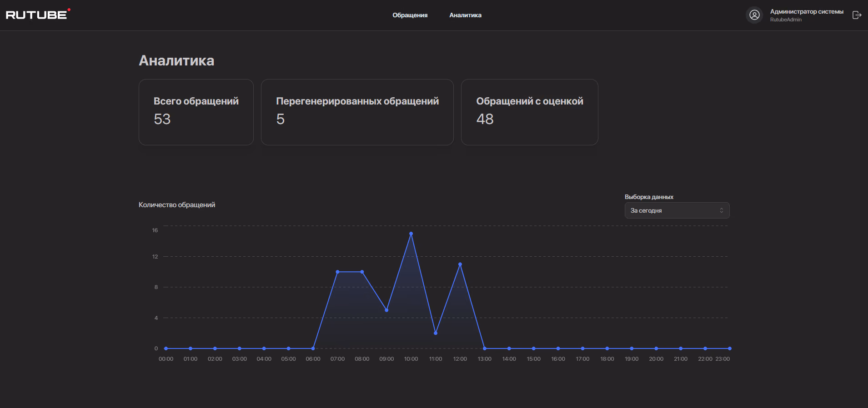Click the value 53 in Всего обращений
The height and width of the screenshot is (408, 868).
(162, 119)
